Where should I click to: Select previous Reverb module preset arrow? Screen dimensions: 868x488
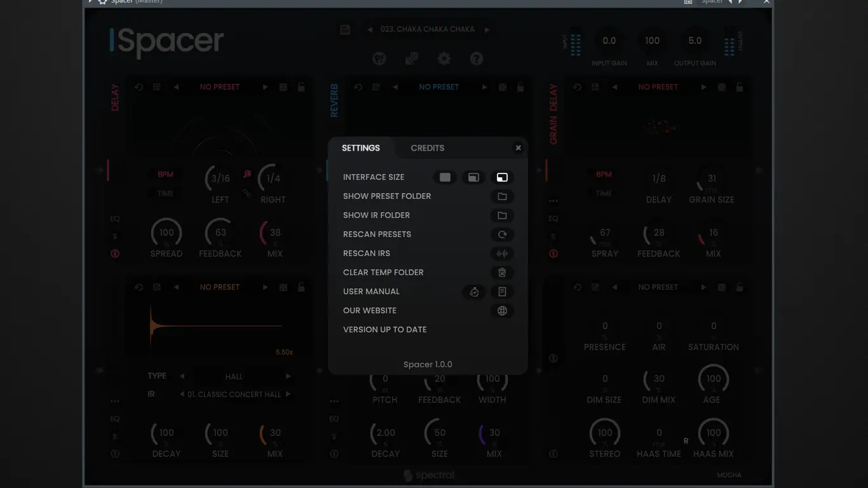tap(395, 87)
